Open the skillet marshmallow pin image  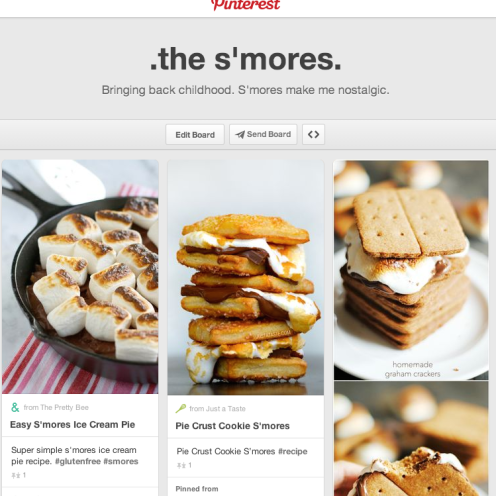coord(80,277)
